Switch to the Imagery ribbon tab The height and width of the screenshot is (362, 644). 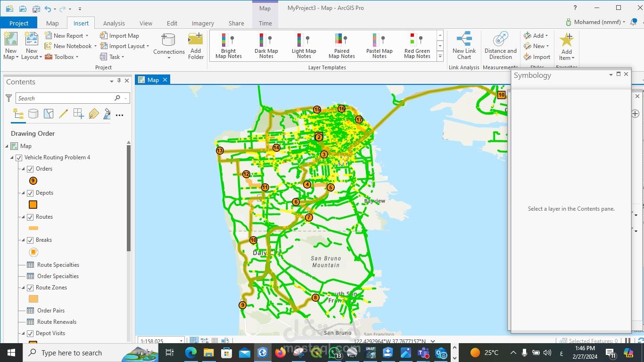pyautogui.click(x=203, y=23)
